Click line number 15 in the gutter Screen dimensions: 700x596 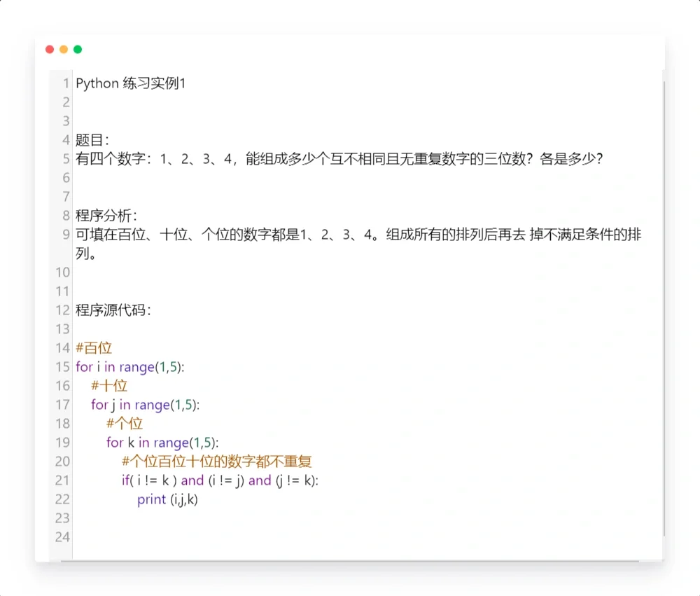pos(62,367)
